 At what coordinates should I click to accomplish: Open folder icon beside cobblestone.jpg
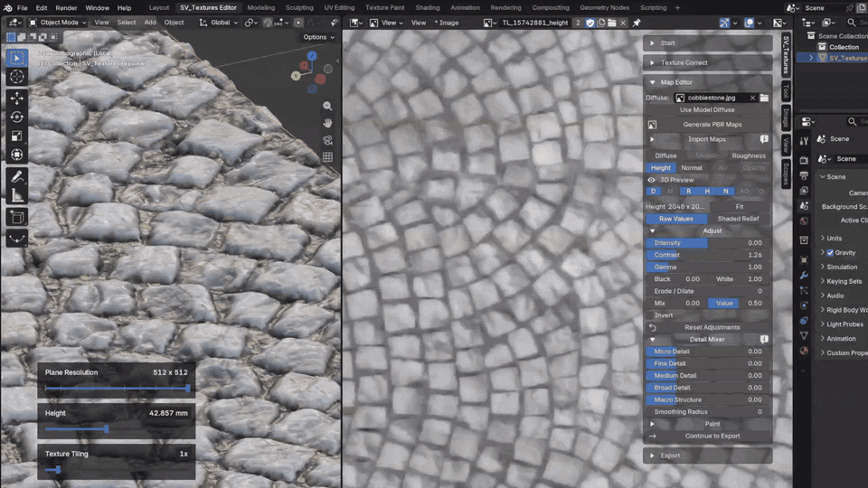pyautogui.click(x=765, y=98)
